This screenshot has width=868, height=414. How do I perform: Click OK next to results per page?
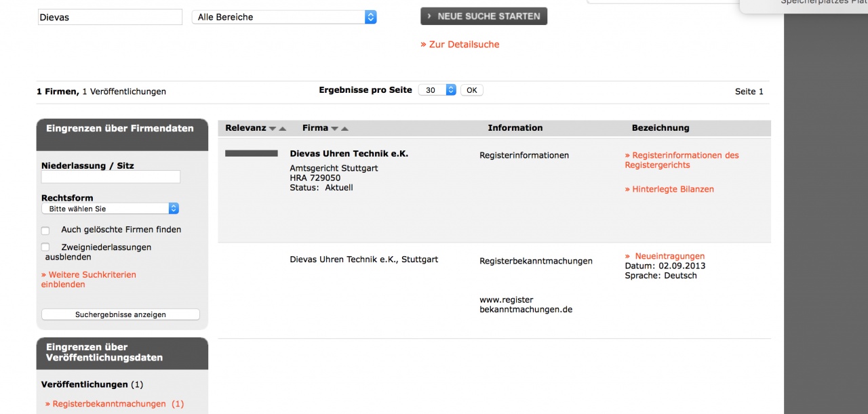471,90
